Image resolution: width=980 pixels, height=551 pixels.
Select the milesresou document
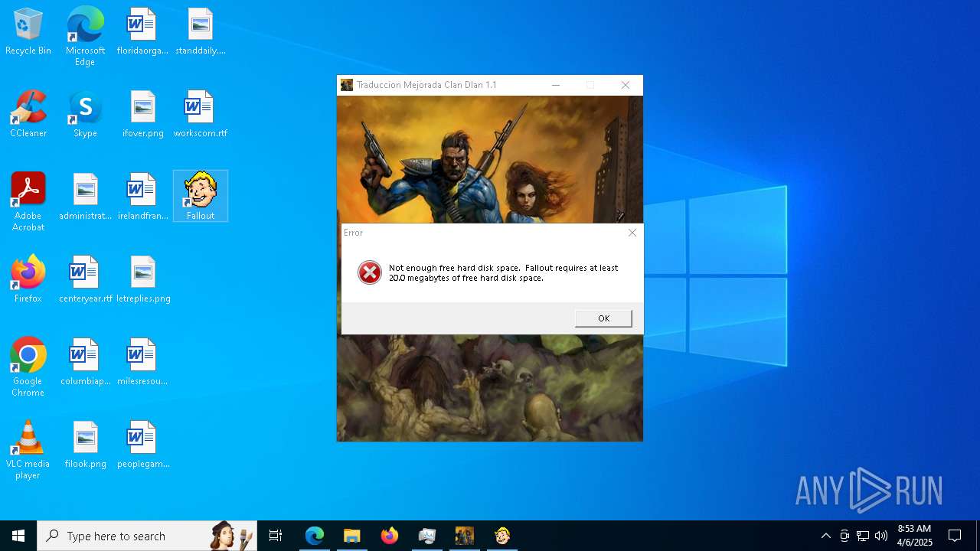point(143,362)
